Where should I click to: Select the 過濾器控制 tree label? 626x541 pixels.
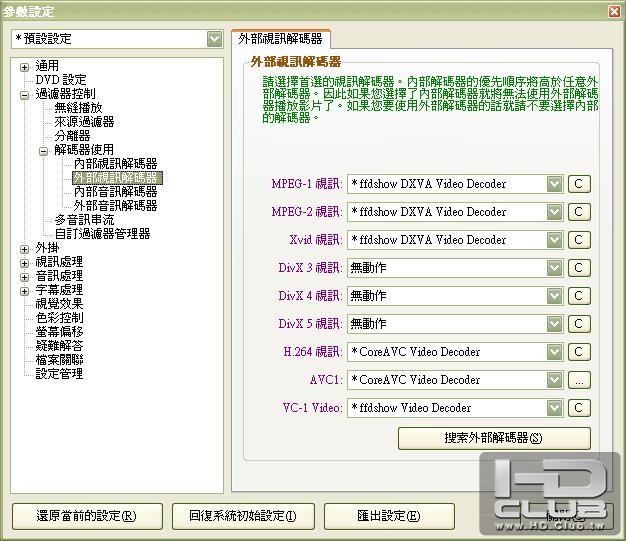[x=65, y=94]
